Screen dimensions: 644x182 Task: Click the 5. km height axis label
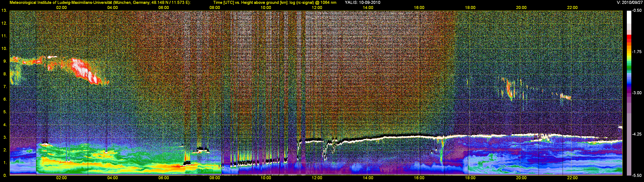(x=5, y=112)
